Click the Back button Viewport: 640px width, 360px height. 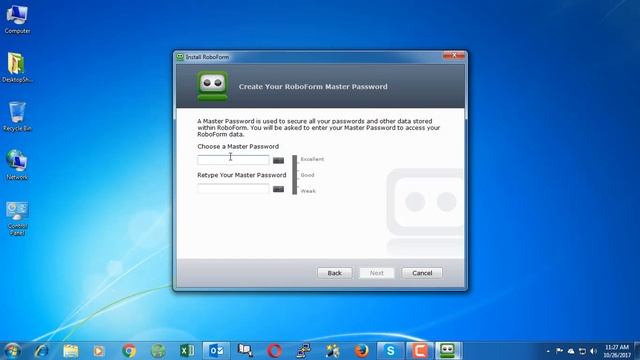335,273
